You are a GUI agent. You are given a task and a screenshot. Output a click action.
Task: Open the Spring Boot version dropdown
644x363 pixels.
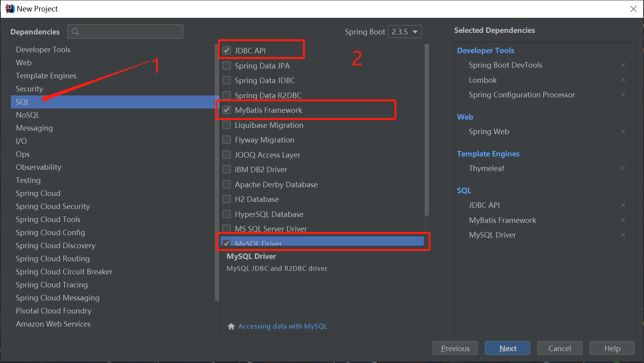point(404,32)
